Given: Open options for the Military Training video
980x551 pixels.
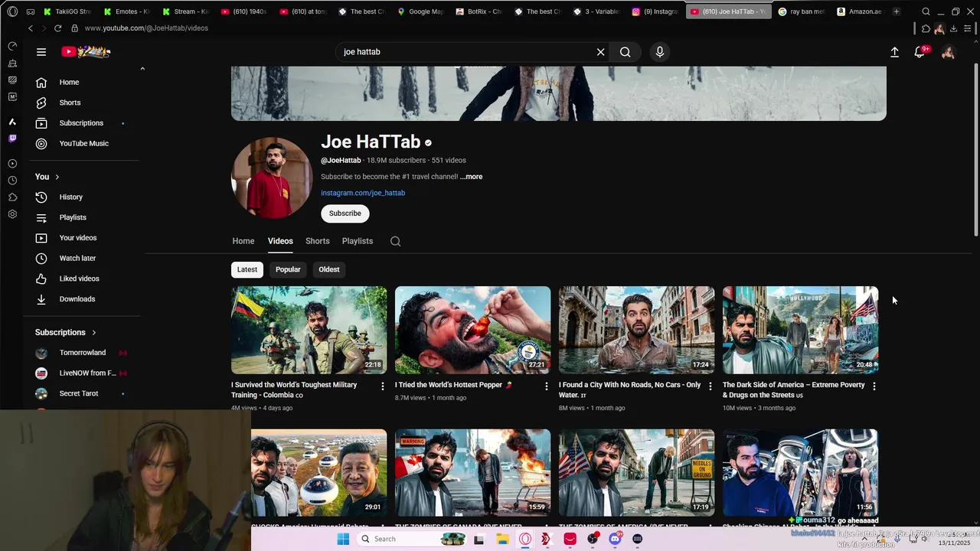Looking at the screenshot, I should click(x=383, y=386).
